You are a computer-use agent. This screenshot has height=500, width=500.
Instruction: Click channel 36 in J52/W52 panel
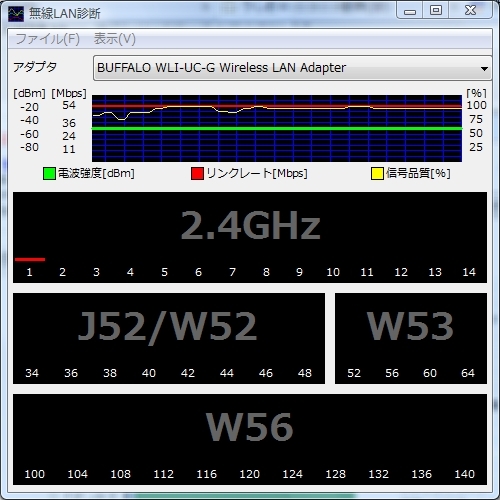(71, 373)
